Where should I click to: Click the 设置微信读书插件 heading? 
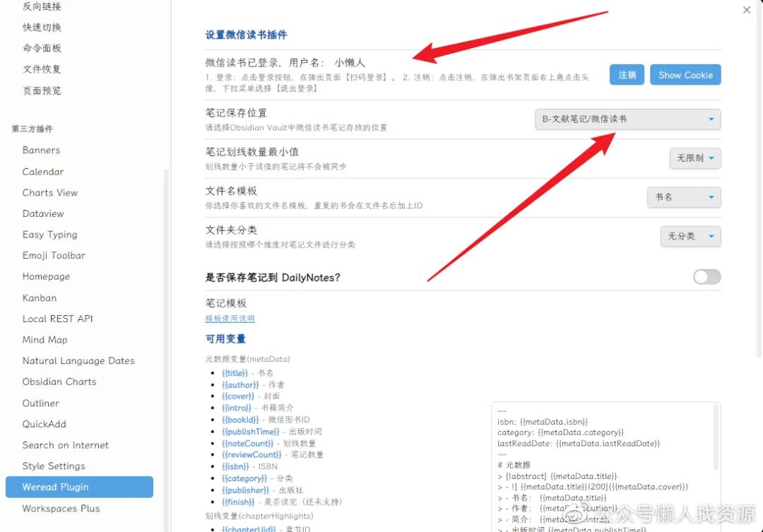click(x=246, y=35)
